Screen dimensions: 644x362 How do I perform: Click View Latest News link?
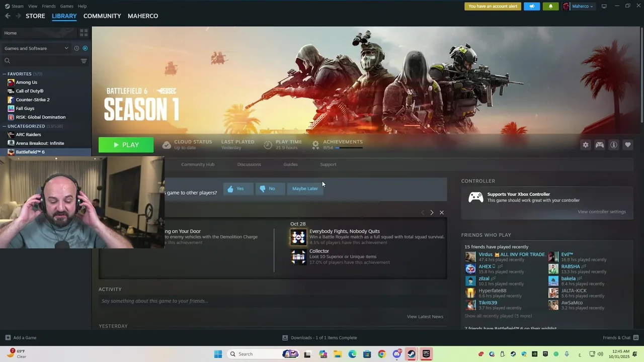tap(425, 317)
